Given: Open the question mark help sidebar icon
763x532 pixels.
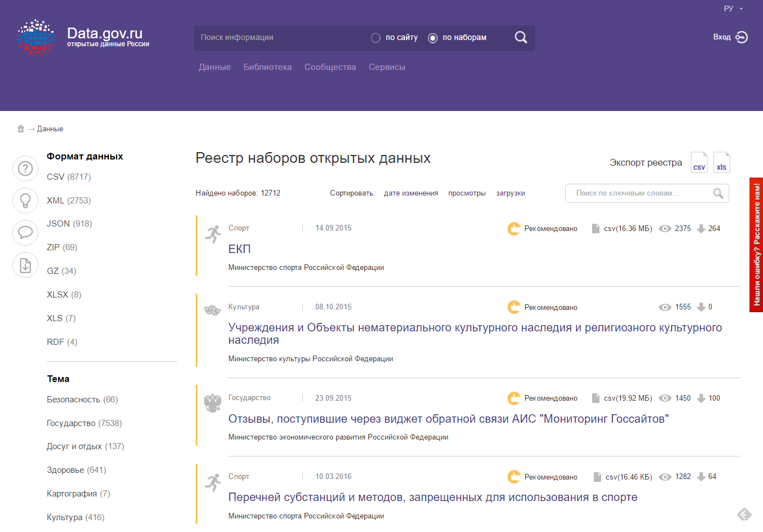Looking at the screenshot, I should (x=25, y=169).
